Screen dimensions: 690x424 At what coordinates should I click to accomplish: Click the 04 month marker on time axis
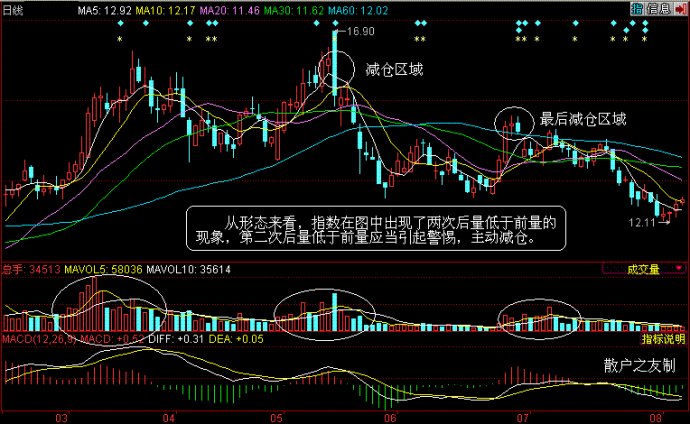click(x=169, y=418)
